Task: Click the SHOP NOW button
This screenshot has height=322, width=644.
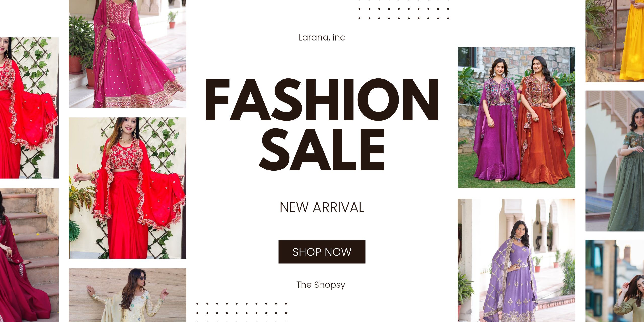Action: (322, 252)
